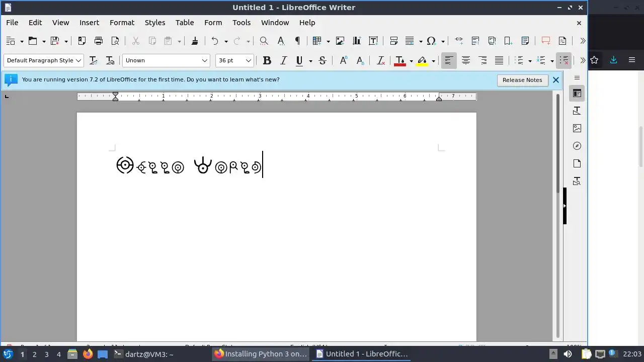Image resolution: width=644 pixels, height=362 pixels.
Task: Click font color red swatch
Action: tap(400, 61)
